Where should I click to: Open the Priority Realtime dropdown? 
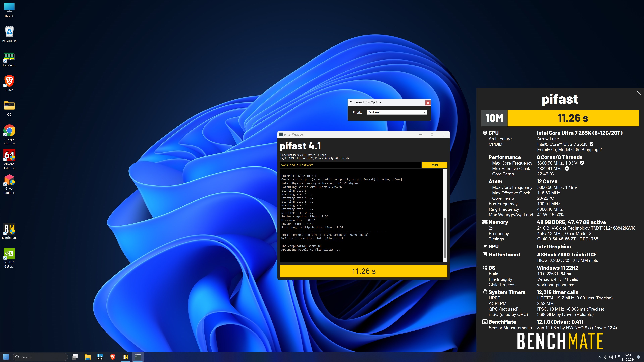(397, 112)
